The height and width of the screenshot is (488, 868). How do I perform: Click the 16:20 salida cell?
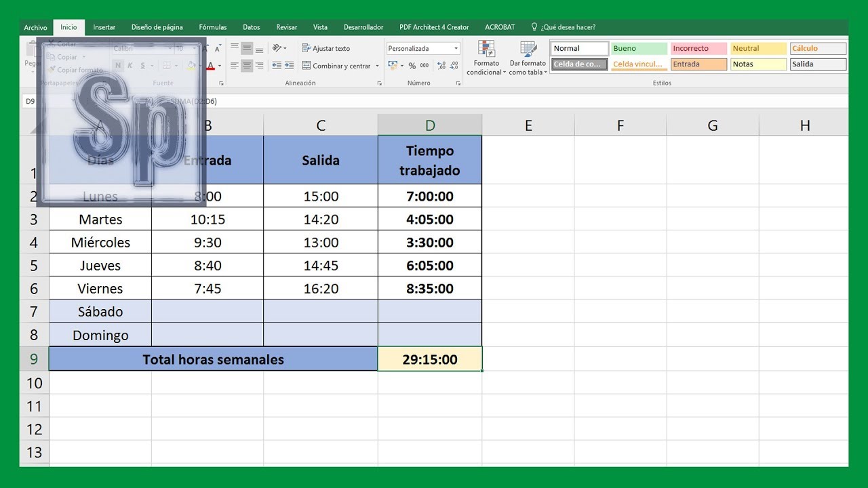(x=321, y=289)
